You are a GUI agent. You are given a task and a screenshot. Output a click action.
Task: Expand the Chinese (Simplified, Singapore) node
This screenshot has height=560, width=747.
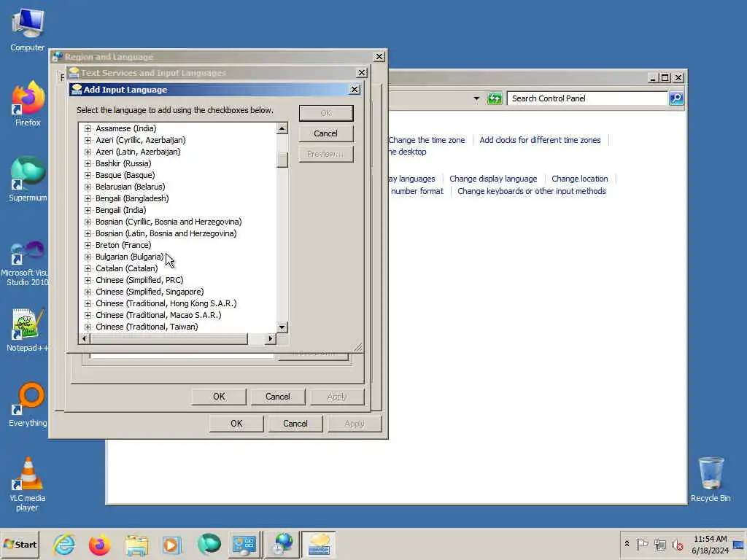88,292
